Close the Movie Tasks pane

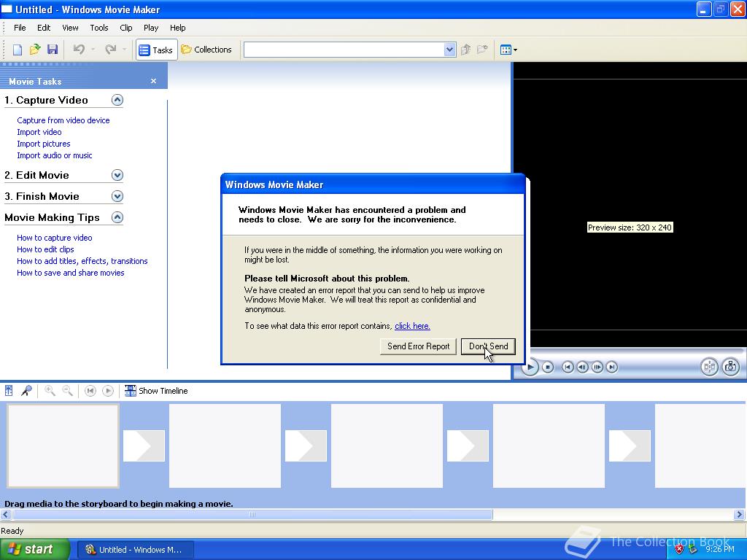[x=153, y=81]
